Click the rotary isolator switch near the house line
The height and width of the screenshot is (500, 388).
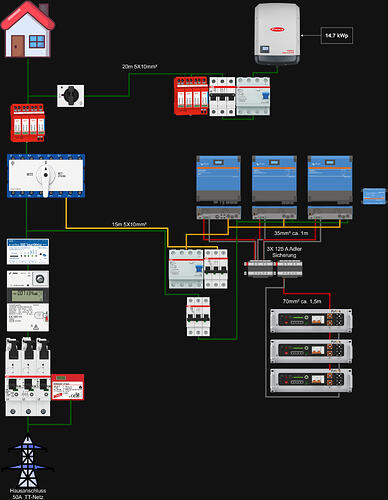pyautogui.click(x=71, y=96)
